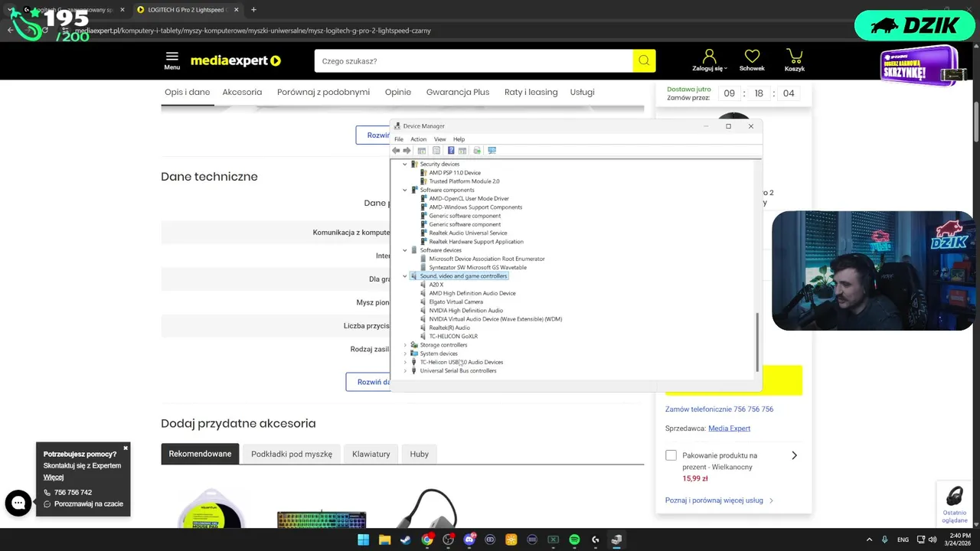Click the Czego szukasz search field

pos(473,61)
